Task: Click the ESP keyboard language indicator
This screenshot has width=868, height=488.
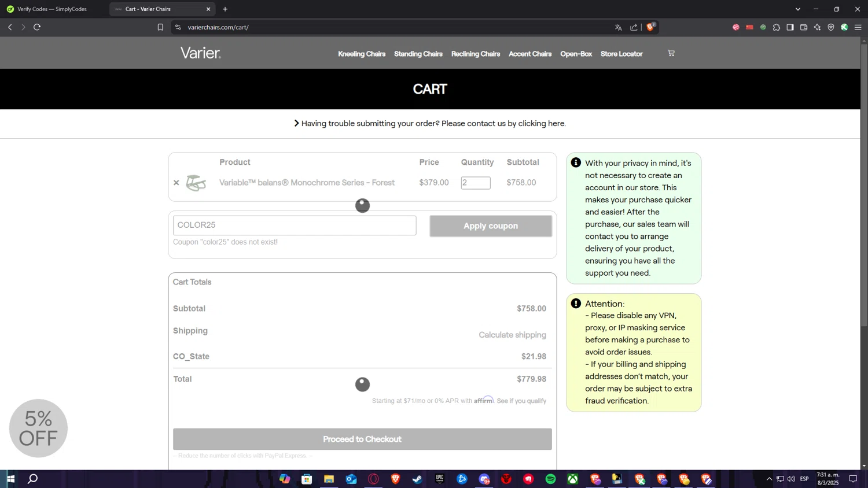Action: (804, 479)
